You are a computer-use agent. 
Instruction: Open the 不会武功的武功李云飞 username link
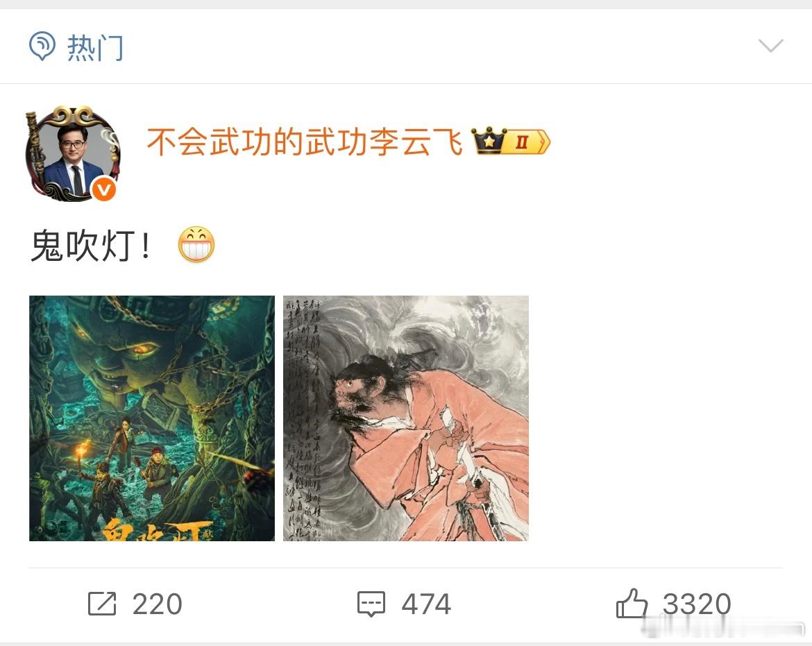pos(305,142)
